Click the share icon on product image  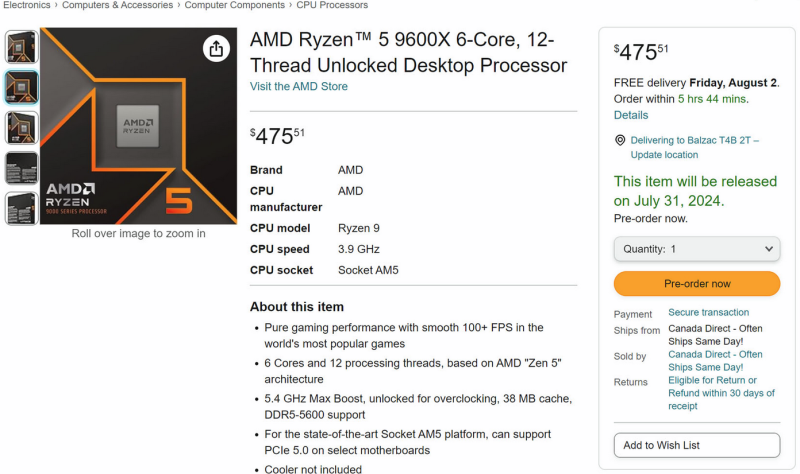pos(216,48)
